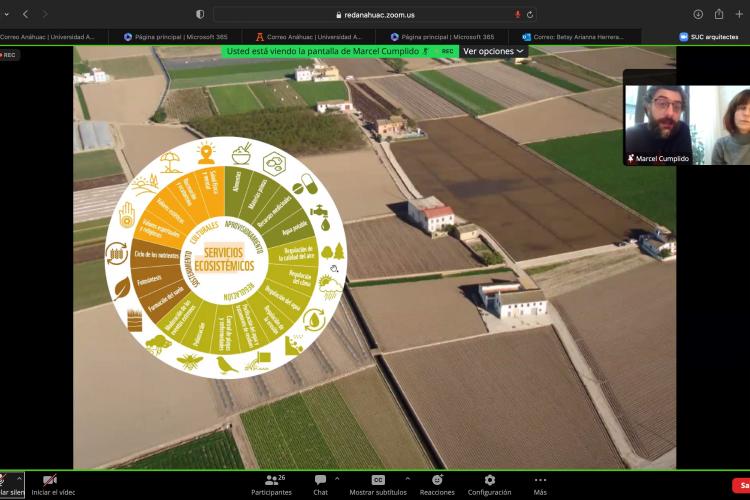Click the microphone indicator in address bar

518,15
